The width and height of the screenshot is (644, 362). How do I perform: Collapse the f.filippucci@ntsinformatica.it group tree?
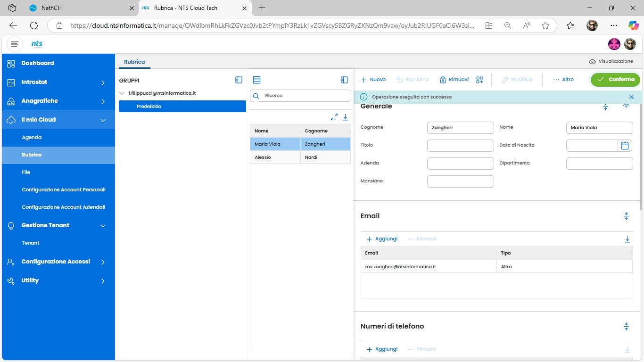[x=122, y=93]
